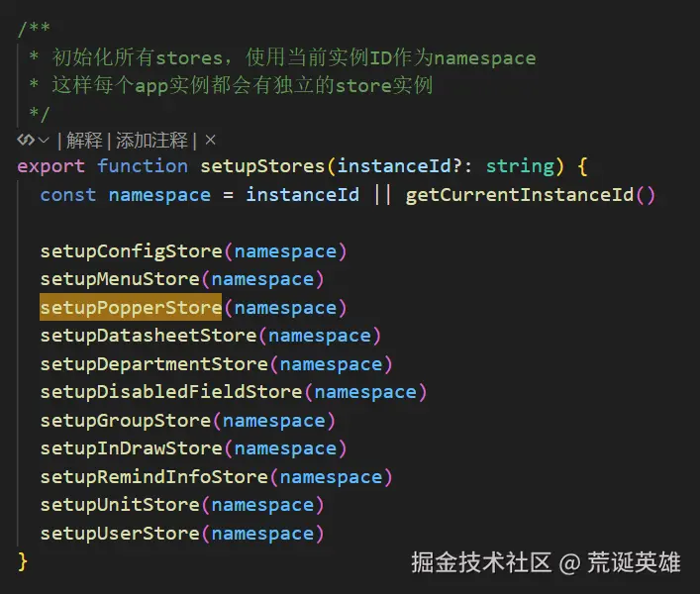Click the setupInDrawStore call
Screen dimensions: 700x594
click(x=131, y=448)
